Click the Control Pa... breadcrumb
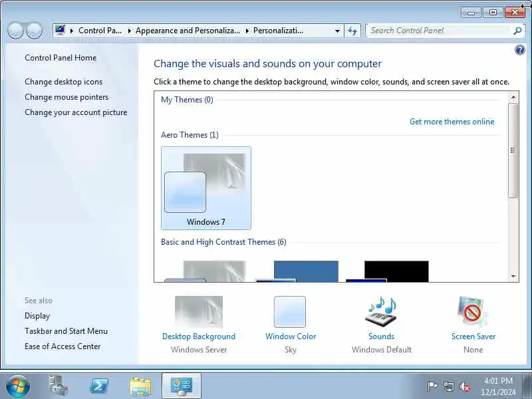Image resolution: width=532 pixels, height=399 pixels. point(100,31)
